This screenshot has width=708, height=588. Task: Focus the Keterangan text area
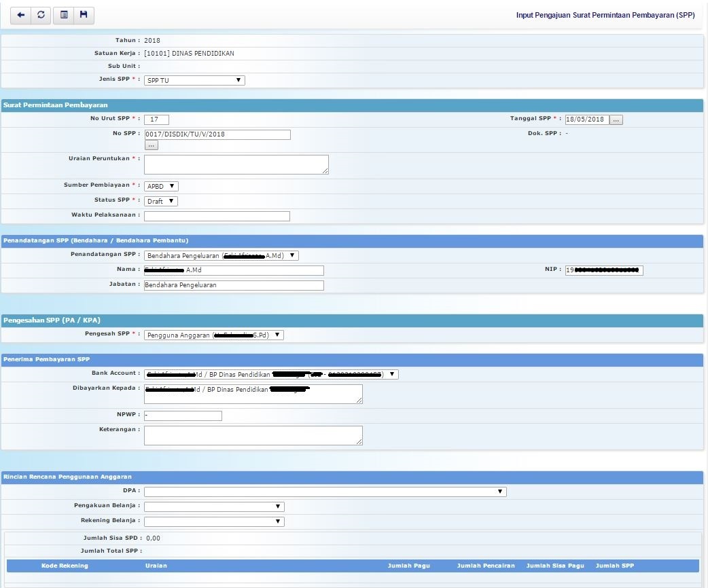coord(253,435)
